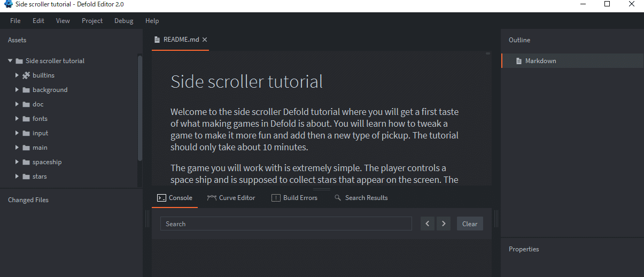Screen dimensions: 644x277
Task: Click the Outline panel header
Action: click(x=519, y=40)
